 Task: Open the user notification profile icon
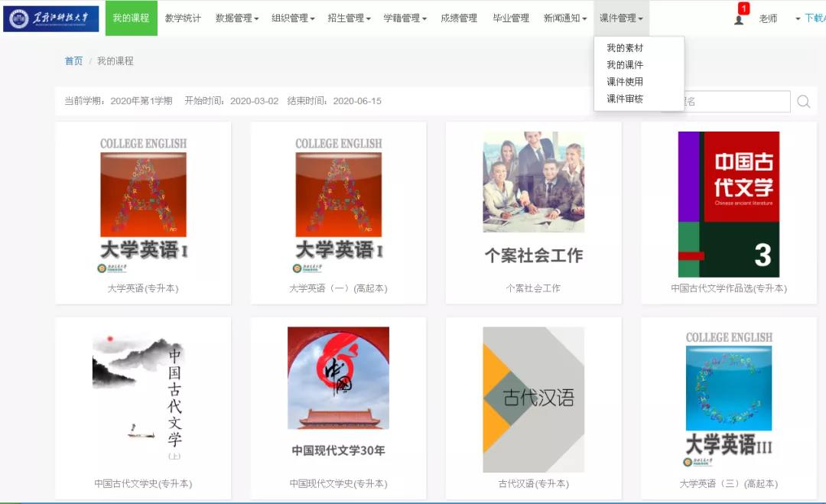click(x=739, y=19)
